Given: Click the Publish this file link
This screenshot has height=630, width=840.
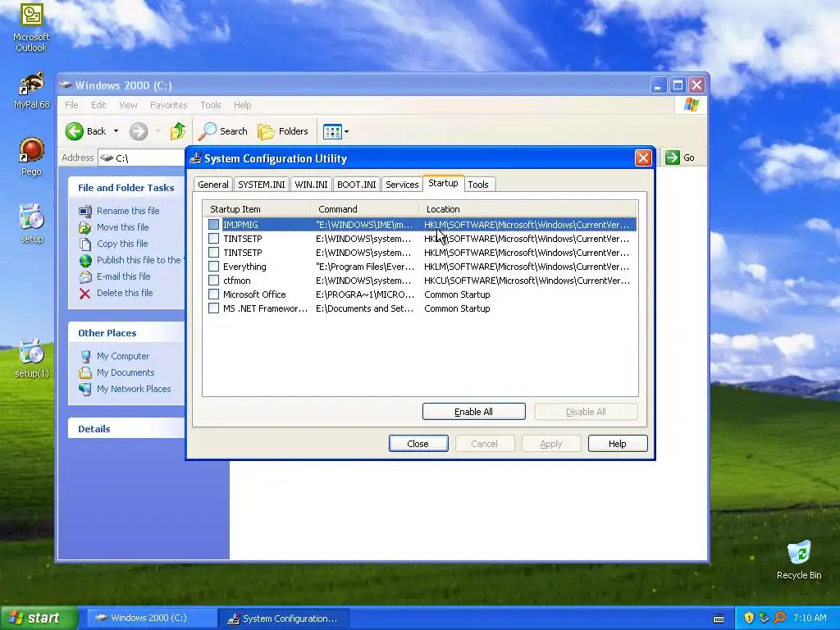Looking at the screenshot, I should pos(139,260).
